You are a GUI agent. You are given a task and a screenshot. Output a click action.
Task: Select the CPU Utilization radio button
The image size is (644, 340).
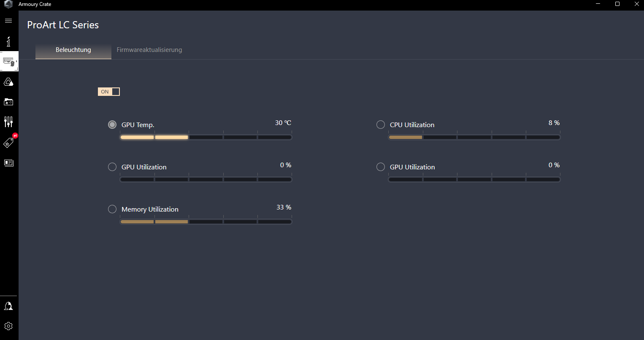click(381, 125)
